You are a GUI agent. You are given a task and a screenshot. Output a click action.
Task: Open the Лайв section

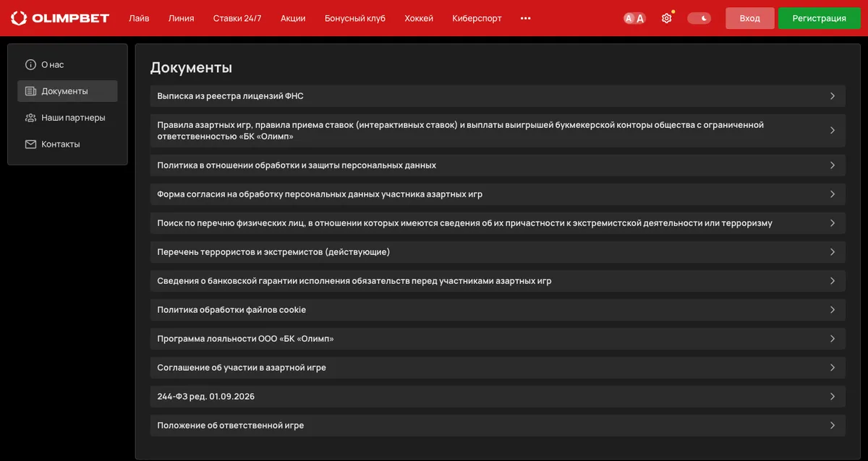(x=139, y=18)
